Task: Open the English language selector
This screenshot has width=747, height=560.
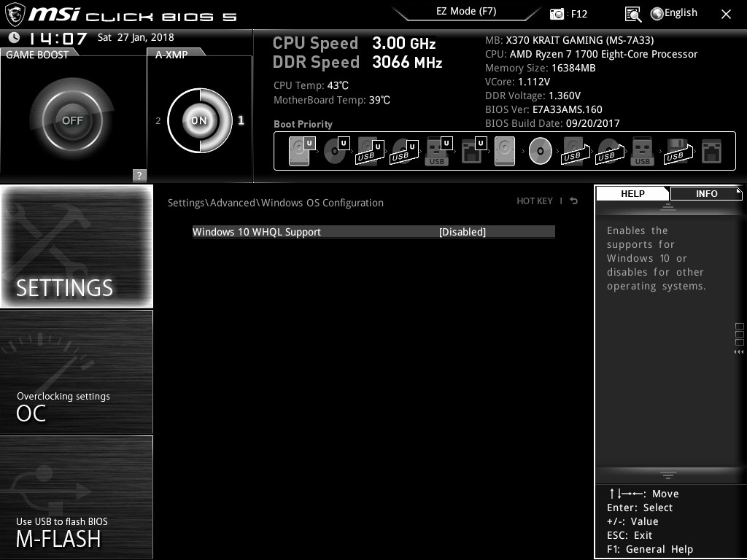Action: pos(681,13)
